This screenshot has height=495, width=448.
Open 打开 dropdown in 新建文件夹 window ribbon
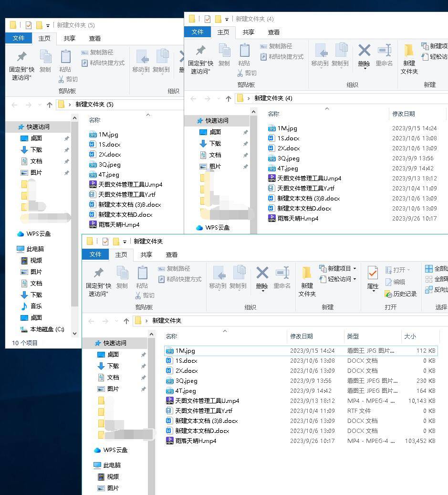[408, 270]
